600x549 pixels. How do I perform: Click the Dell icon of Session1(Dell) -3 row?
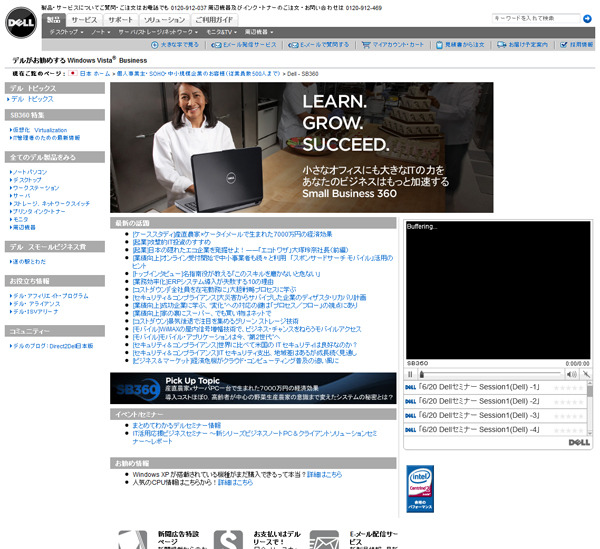pos(410,415)
